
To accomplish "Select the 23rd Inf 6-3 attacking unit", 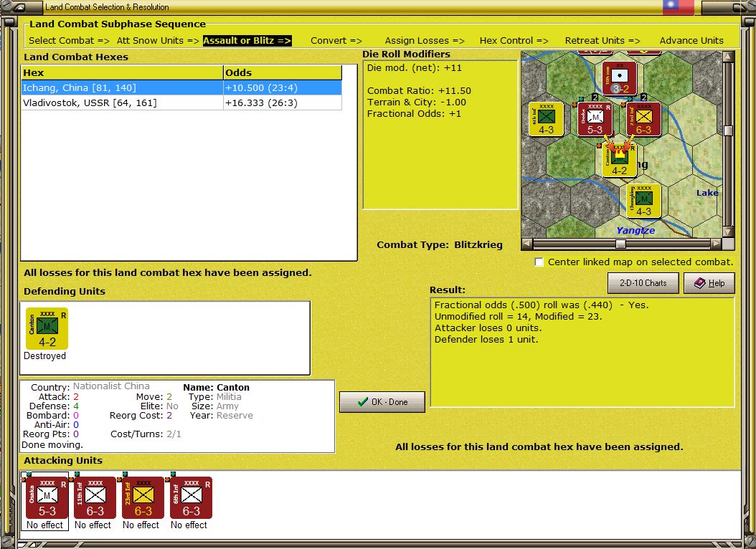I will point(143,497).
